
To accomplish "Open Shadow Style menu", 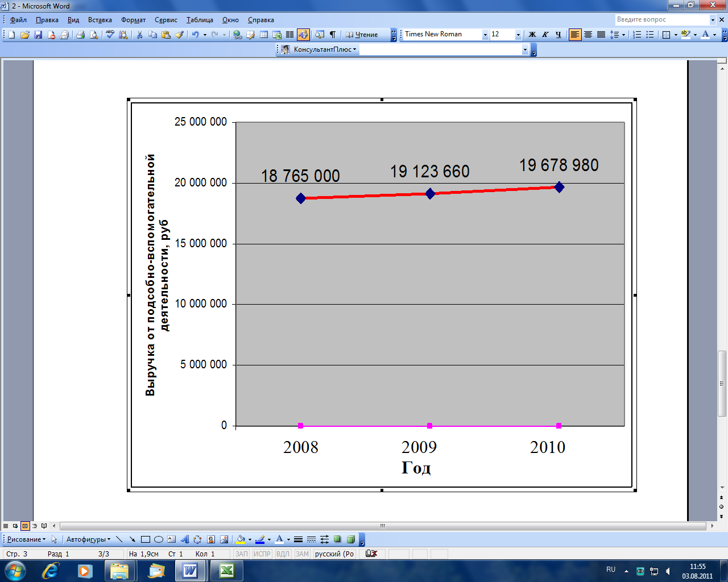I will coord(337,539).
